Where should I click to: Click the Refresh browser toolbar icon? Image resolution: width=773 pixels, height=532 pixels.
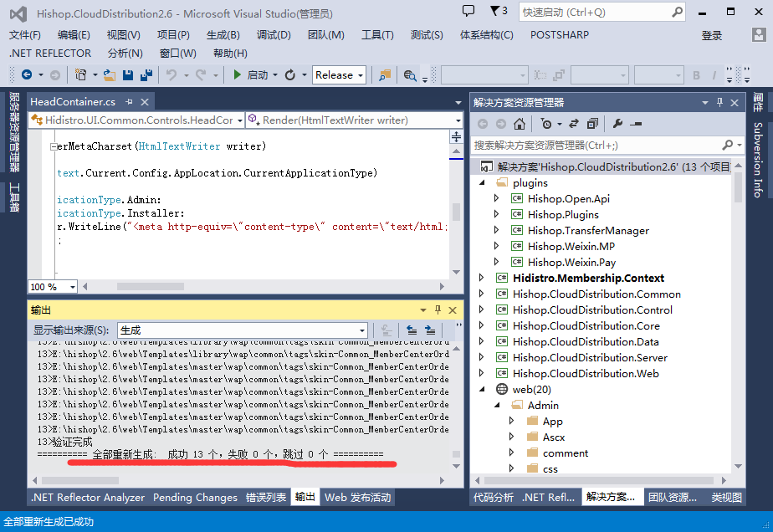[x=290, y=75]
